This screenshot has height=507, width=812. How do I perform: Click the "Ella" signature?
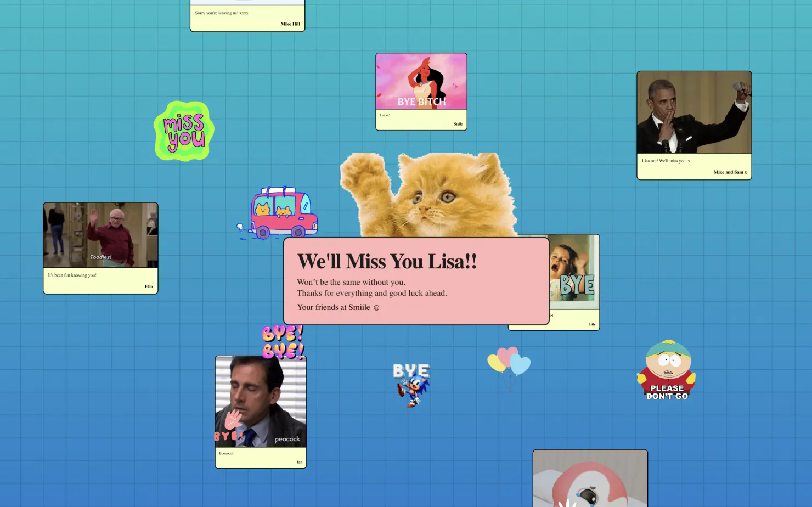(149, 286)
